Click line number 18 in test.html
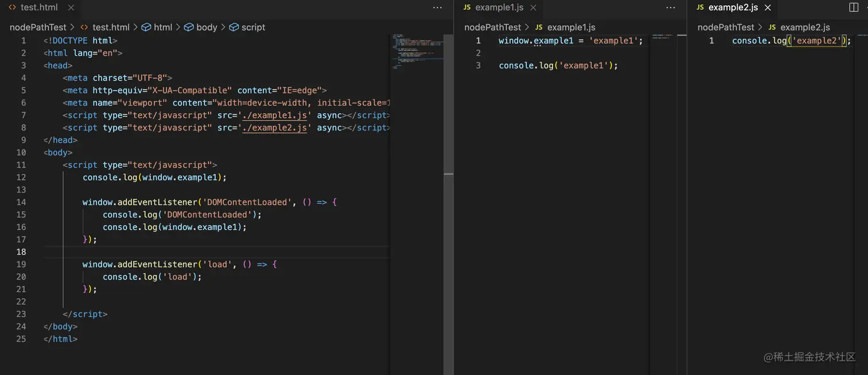The image size is (868, 375). tap(21, 252)
